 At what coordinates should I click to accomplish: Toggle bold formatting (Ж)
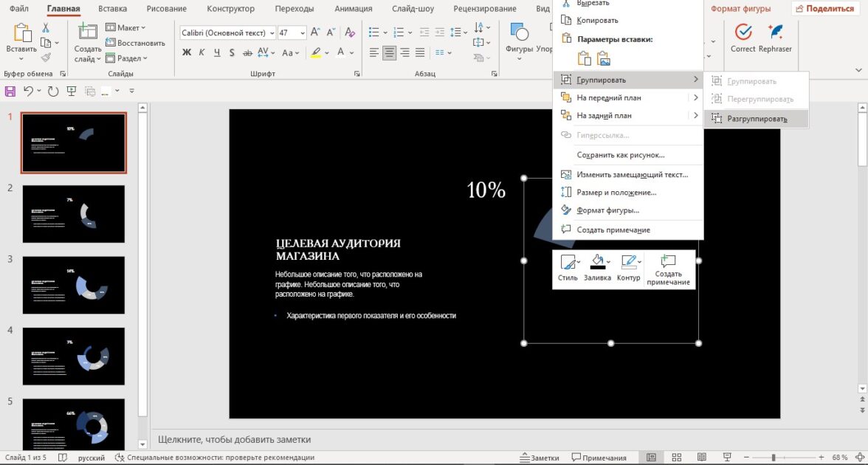click(x=187, y=52)
